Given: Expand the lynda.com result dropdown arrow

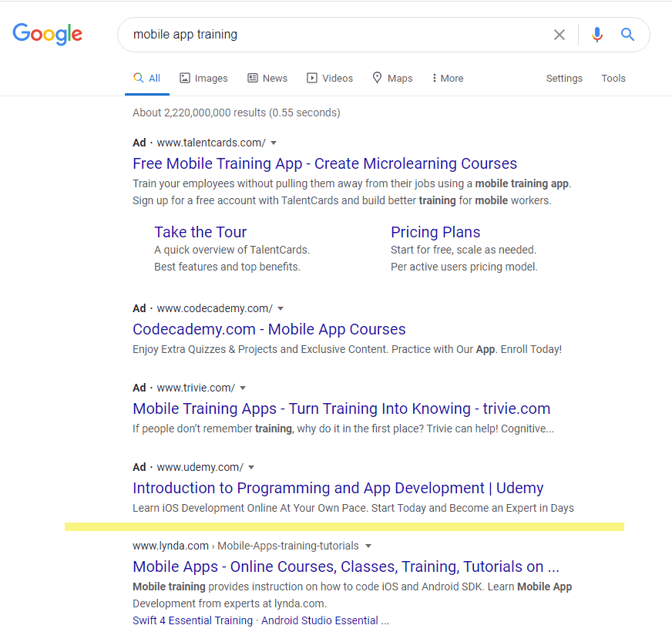Looking at the screenshot, I should pyautogui.click(x=368, y=546).
